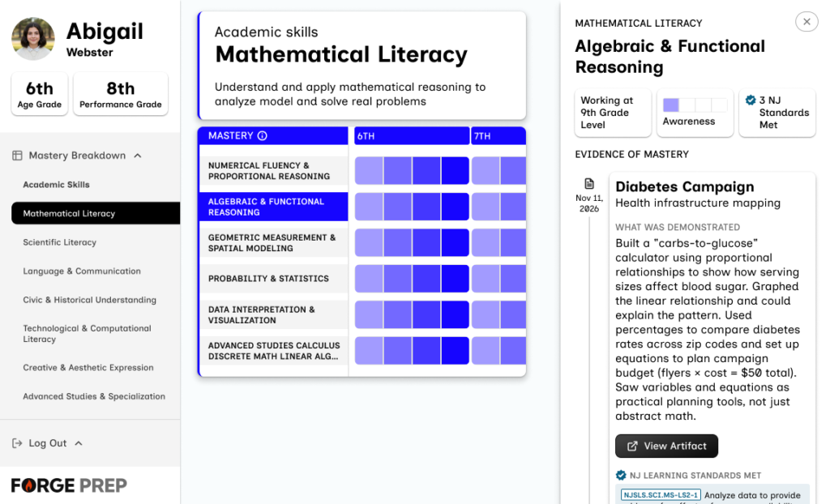Image resolution: width=830 pixels, height=504 pixels.
Task: Click the Diabetes Campaign document icon
Action: tap(589, 184)
